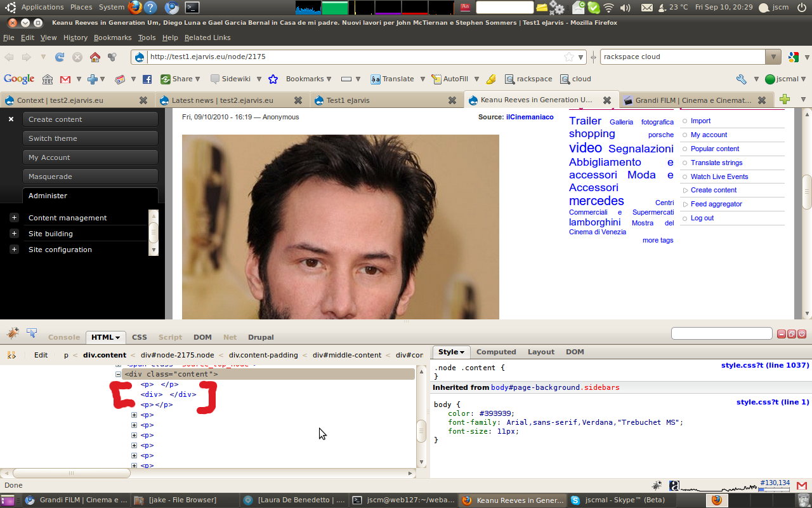Launch Terminal from the top panel
The height and width of the screenshot is (508, 812).
click(x=192, y=8)
